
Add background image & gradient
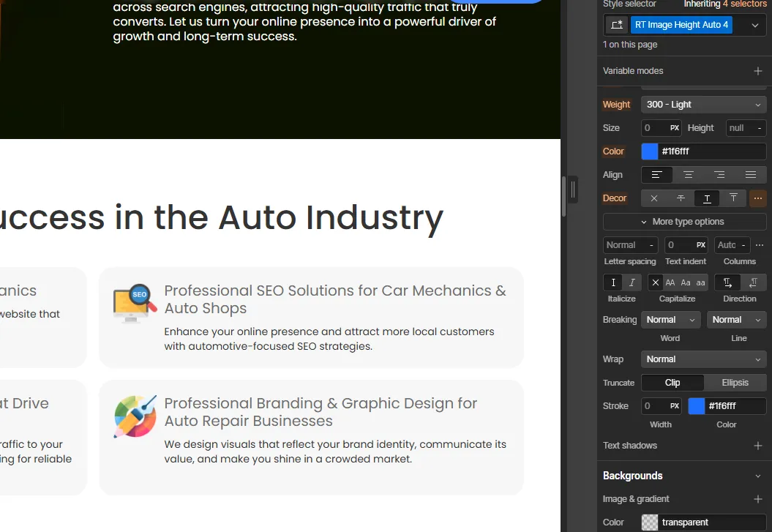tap(757, 499)
